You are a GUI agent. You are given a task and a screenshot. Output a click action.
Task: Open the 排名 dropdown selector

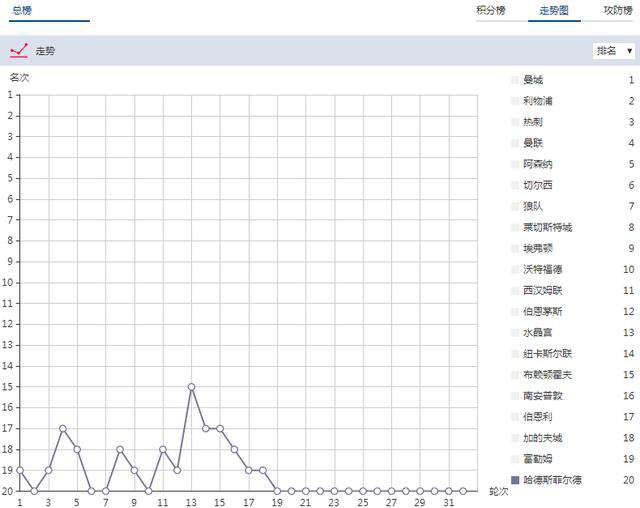tap(613, 51)
